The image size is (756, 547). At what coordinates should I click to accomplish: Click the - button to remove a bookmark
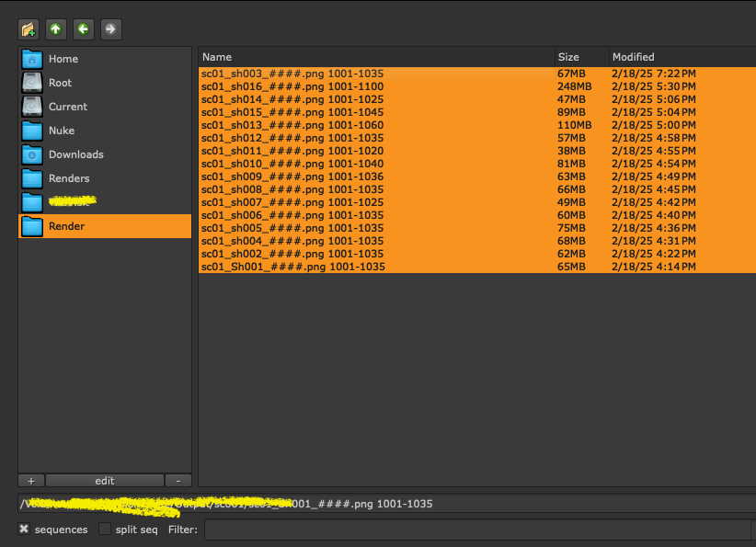(178, 480)
